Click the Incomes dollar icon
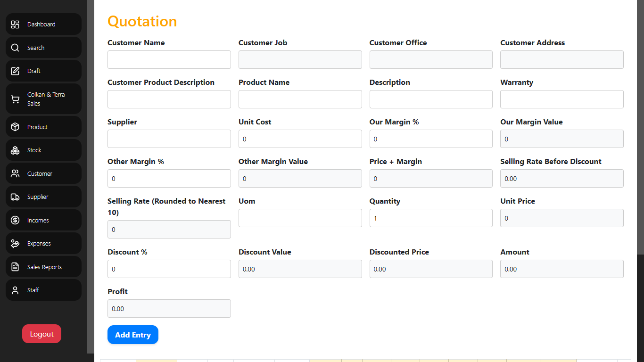644x362 pixels. [15, 220]
